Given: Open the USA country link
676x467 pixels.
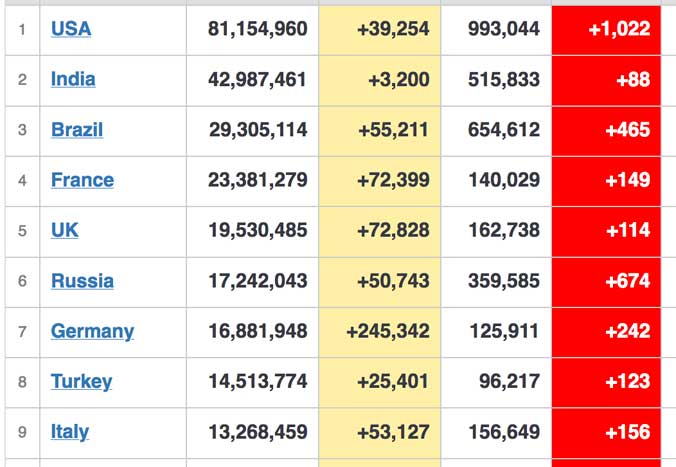Looking at the screenshot, I should pos(71,29).
